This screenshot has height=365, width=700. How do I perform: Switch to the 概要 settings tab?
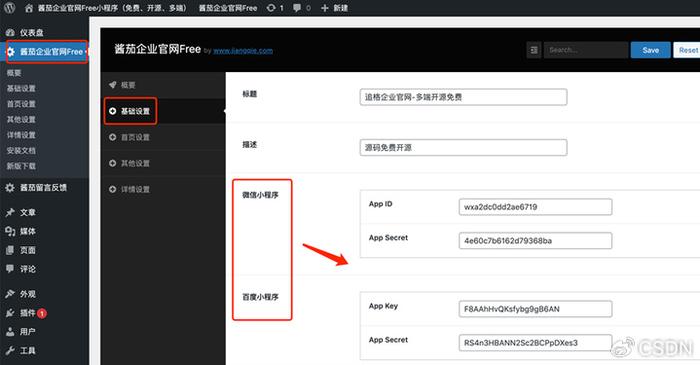pos(163,85)
